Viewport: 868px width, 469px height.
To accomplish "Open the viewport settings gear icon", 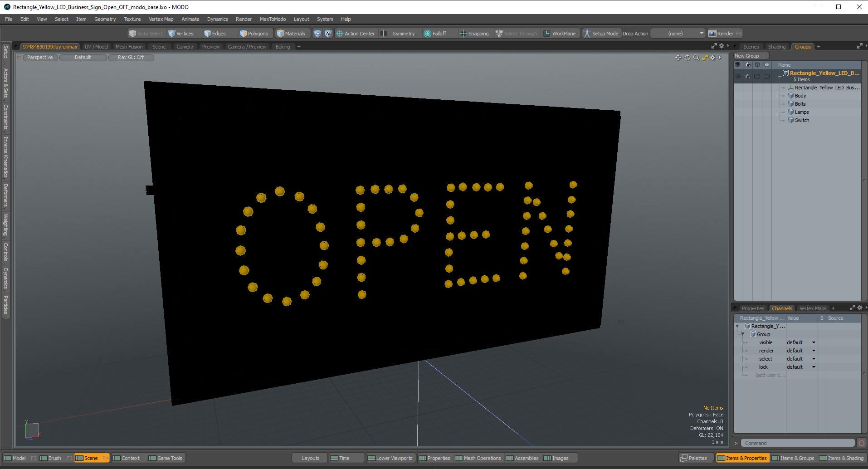I will [712, 58].
